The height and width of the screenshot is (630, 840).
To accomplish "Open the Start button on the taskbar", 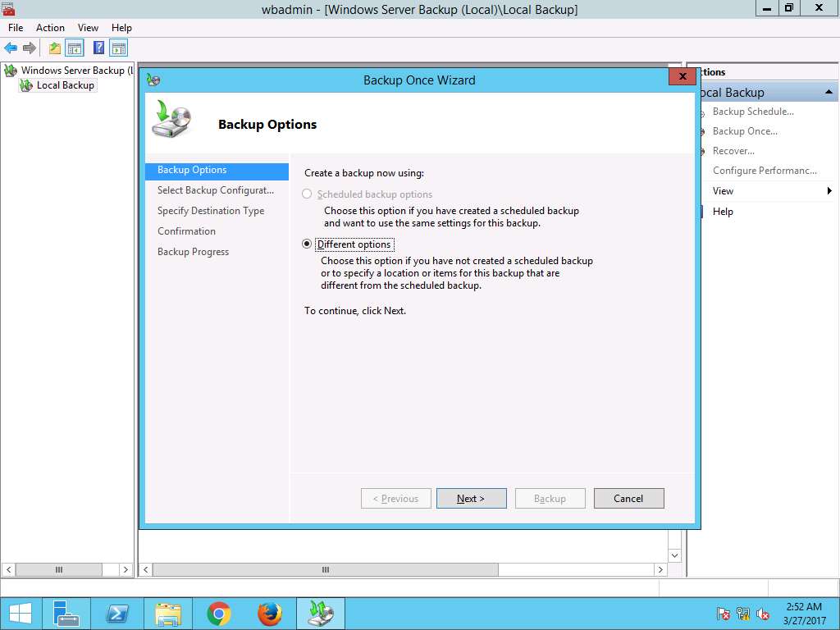I will pos(21,614).
